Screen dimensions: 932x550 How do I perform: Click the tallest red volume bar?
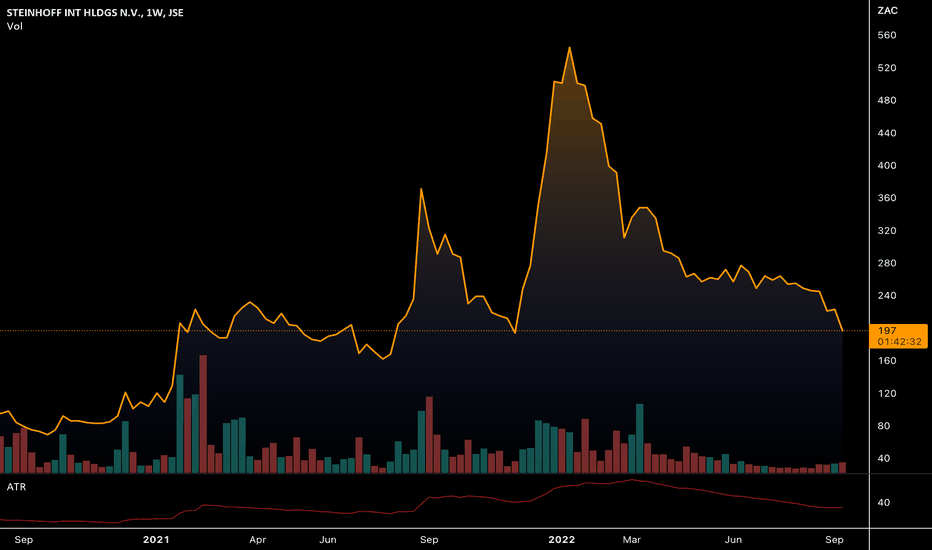(x=203, y=414)
